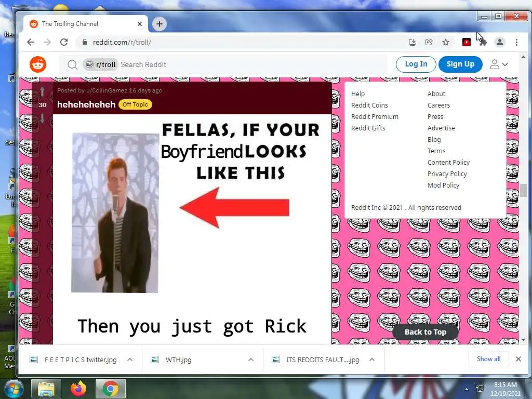This screenshot has height=399, width=532.
Task: Show hidden system tray icons arrow
Action: pos(467,389)
